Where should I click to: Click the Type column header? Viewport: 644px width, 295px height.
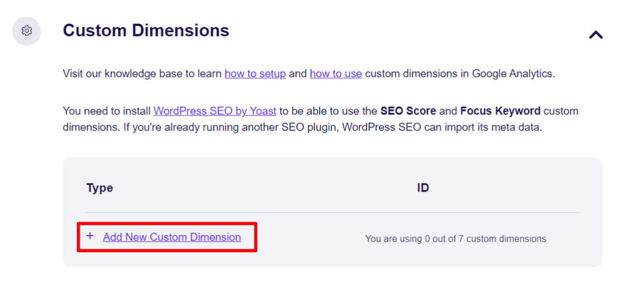tap(99, 188)
